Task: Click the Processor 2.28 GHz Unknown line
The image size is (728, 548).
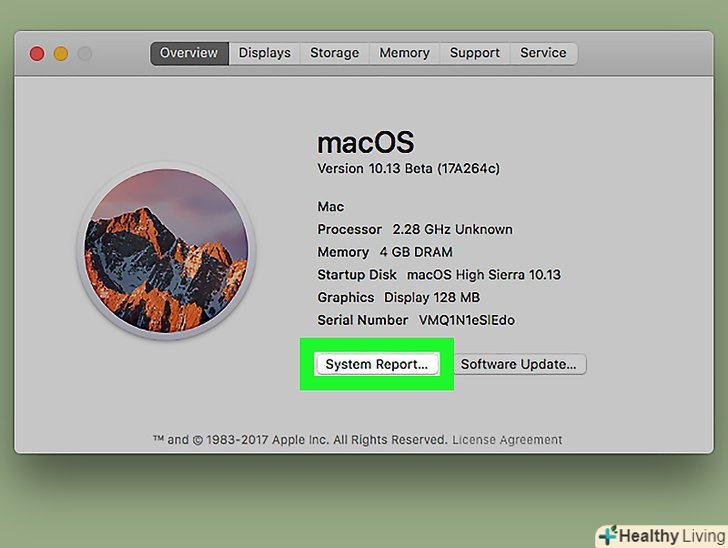Action: (415, 229)
